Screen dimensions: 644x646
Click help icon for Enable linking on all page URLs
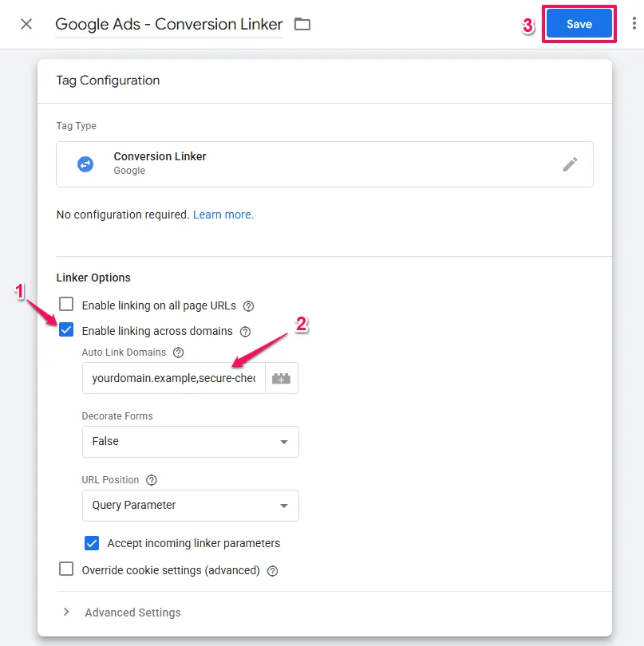[x=248, y=305]
